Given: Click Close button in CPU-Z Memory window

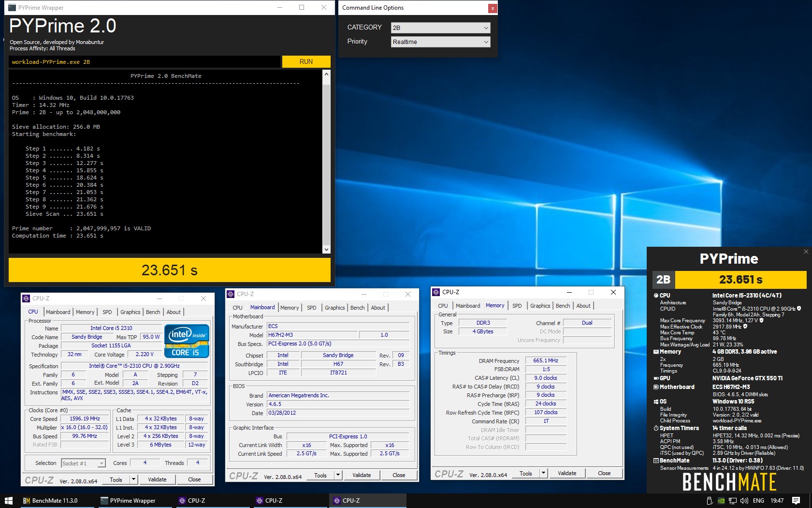Looking at the screenshot, I should click(604, 473).
